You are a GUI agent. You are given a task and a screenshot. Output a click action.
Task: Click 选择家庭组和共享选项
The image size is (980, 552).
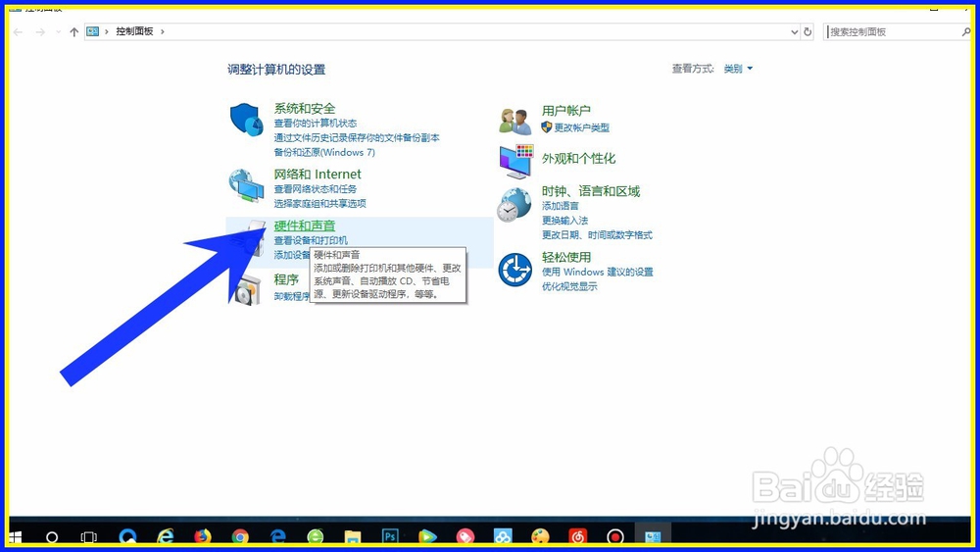click(320, 203)
